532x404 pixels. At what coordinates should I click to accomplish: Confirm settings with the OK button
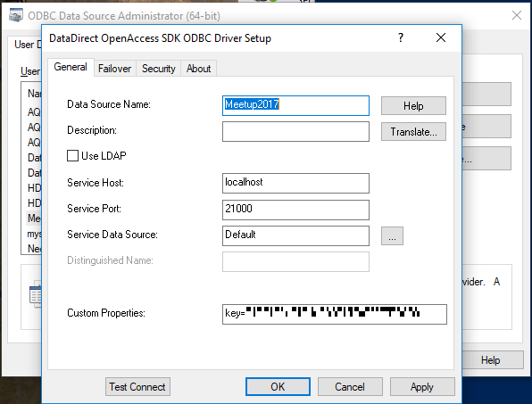click(278, 387)
